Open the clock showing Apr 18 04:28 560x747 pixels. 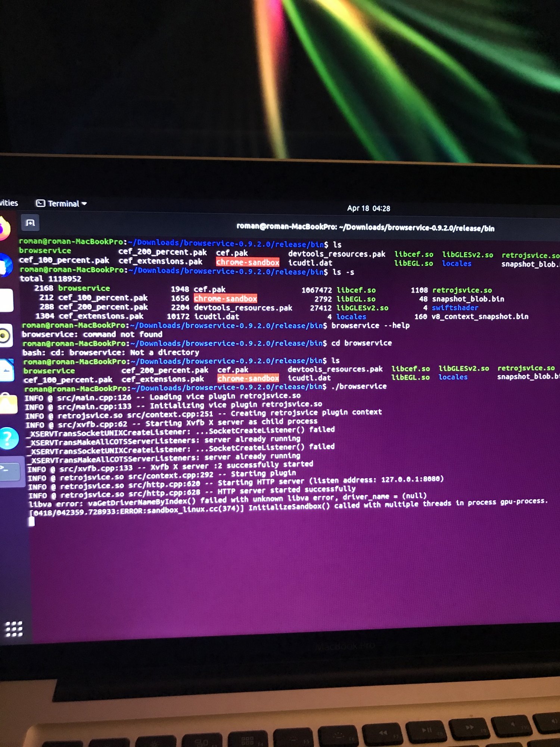pos(368,208)
